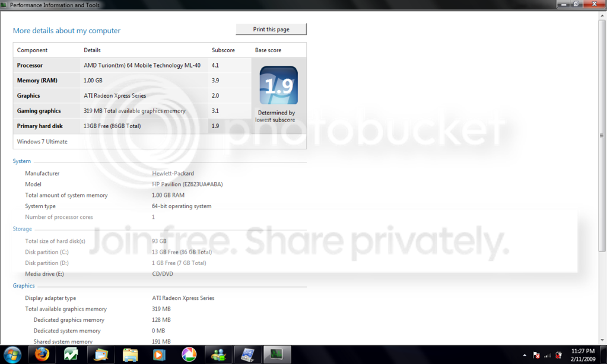Image resolution: width=607 pixels, height=364 pixels.
Task: Click '1 GB Free (7 GB Total)' value
Action: (x=179, y=263)
